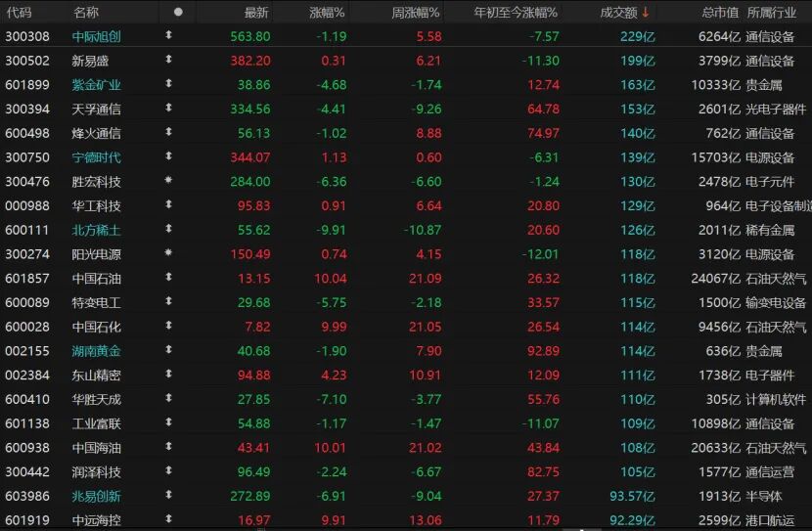Open stock 紫金矿业
This screenshot has width=812, height=531.
point(96,85)
